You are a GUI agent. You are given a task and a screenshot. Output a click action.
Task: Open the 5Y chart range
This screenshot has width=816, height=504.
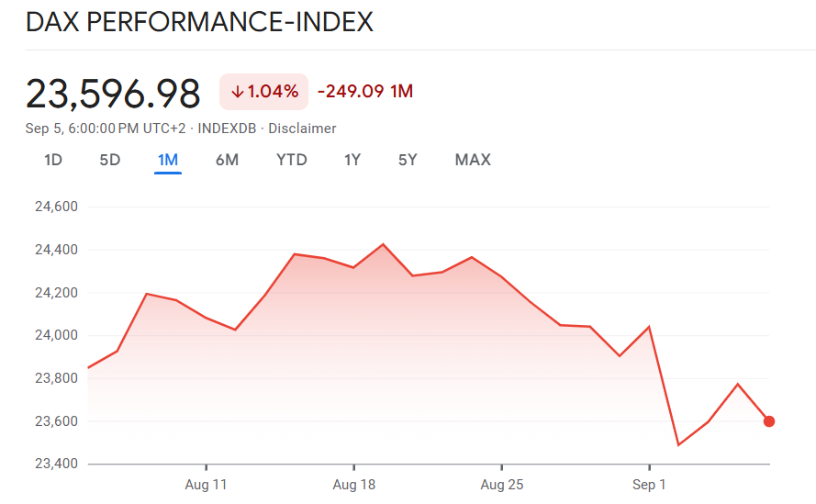pos(408,160)
